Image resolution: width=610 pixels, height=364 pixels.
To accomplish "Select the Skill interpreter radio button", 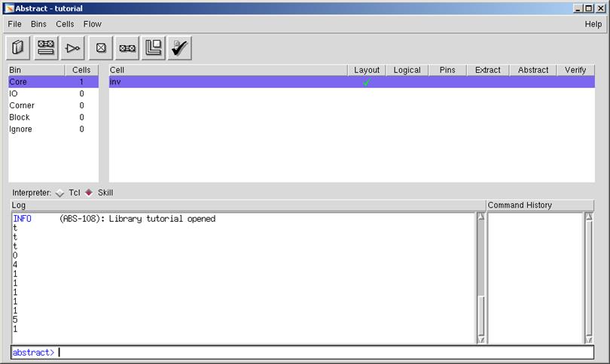I will pos(89,193).
